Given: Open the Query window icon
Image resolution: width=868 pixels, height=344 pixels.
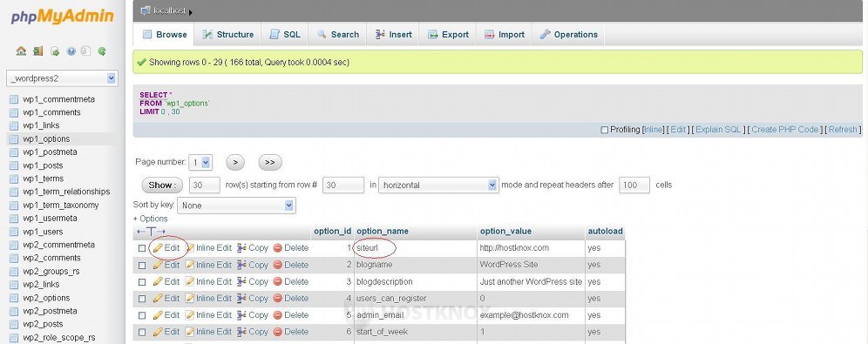Looking at the screenshot, I should [x=55, y=51].
